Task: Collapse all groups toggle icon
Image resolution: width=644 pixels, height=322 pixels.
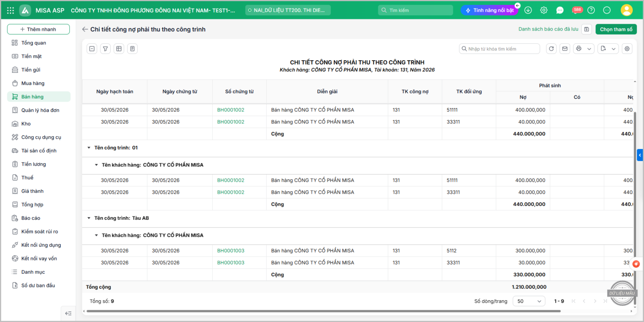Action: pos(92,49)
